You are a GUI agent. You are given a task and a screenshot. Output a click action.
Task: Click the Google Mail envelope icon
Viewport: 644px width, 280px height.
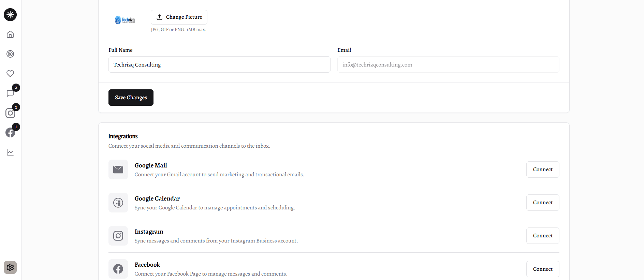pos(118,170)
